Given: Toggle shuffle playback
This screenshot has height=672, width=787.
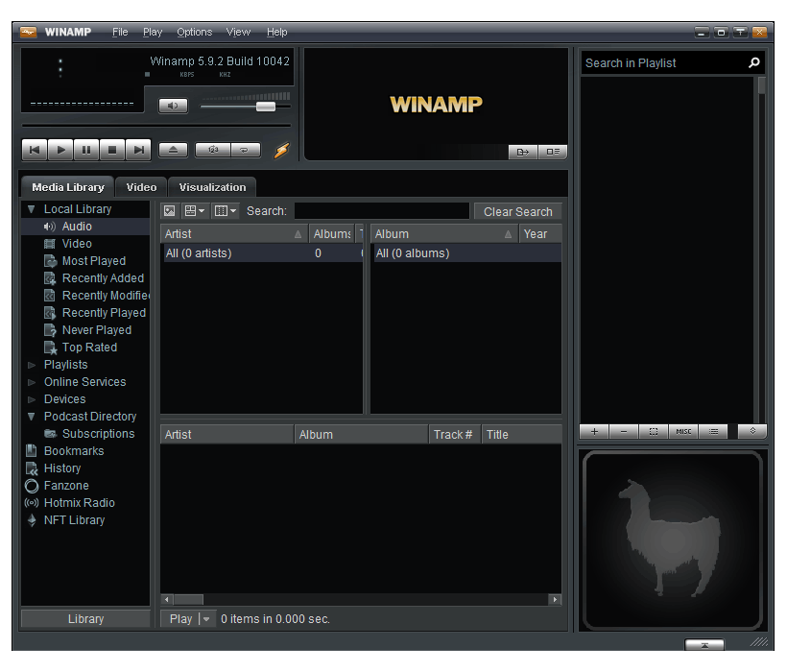Looking at the screenshot, I should [x=212, y=150].
